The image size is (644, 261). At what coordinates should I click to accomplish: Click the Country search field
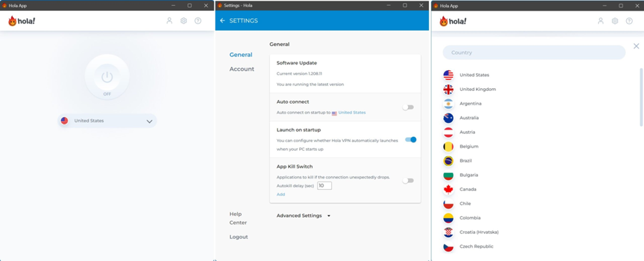[x=534, y=52]
